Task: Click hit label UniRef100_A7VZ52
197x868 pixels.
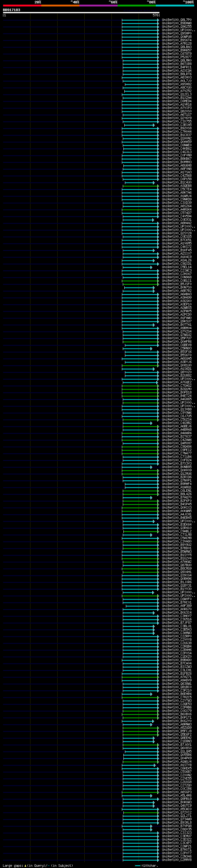Action: click(176, 91)
